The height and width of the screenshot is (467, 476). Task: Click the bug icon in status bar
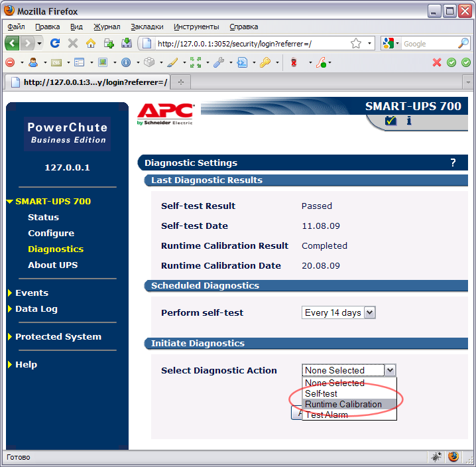click(436, 456)
